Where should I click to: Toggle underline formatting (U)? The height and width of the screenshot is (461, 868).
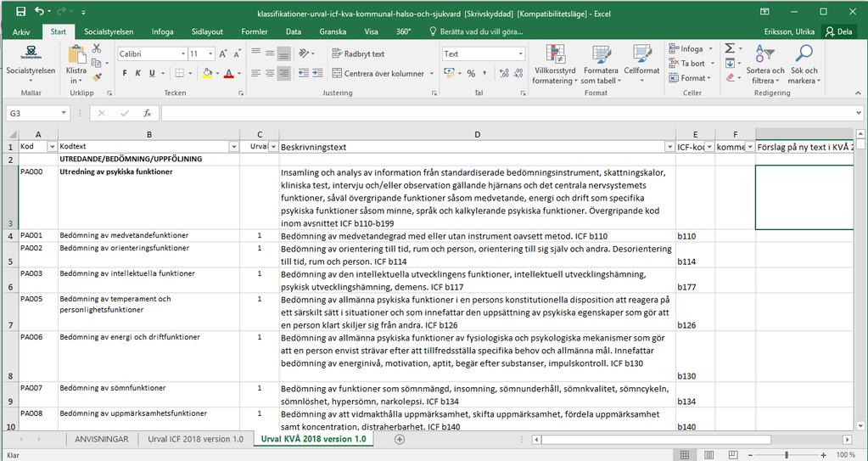(152, 73)
